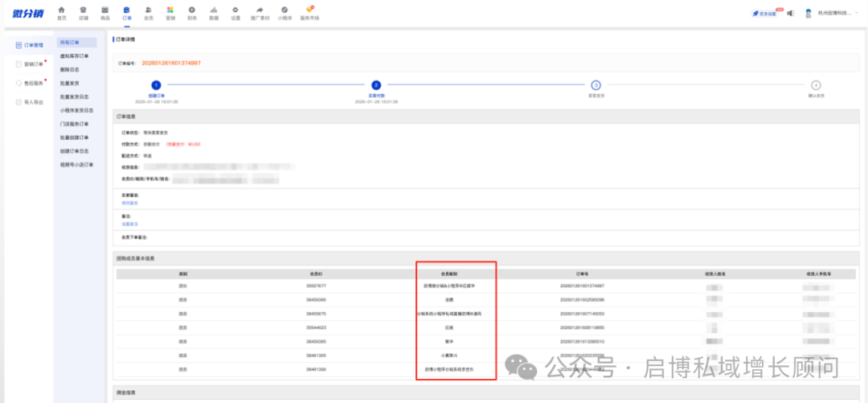Open the 商品 products icon

pyautogui.click(x=105, y=11)
